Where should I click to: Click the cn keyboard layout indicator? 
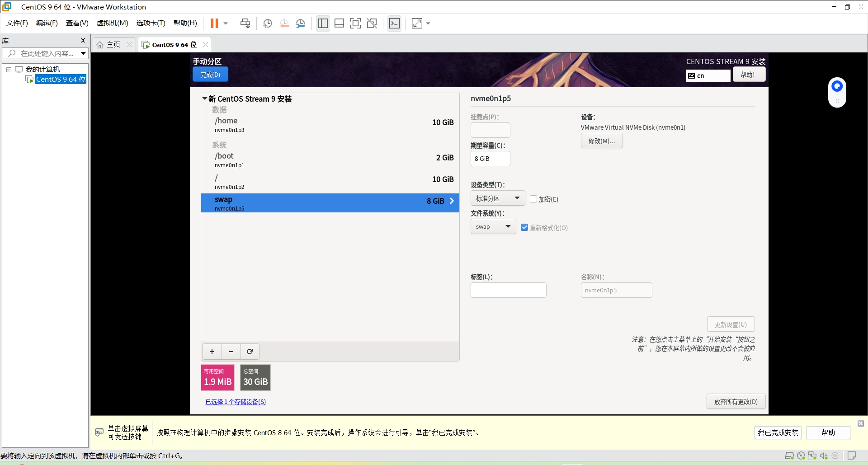click(708, 75)
